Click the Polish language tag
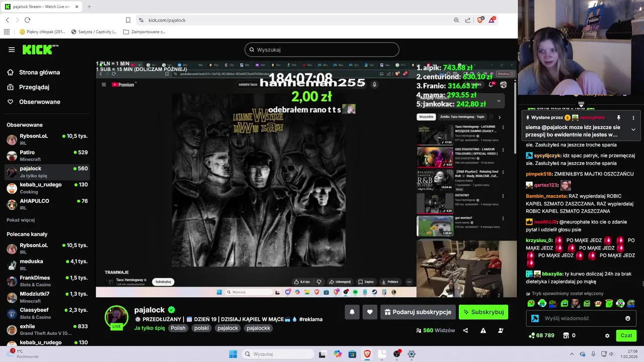This screenshot has height=362, width=644. pos(178,328)
